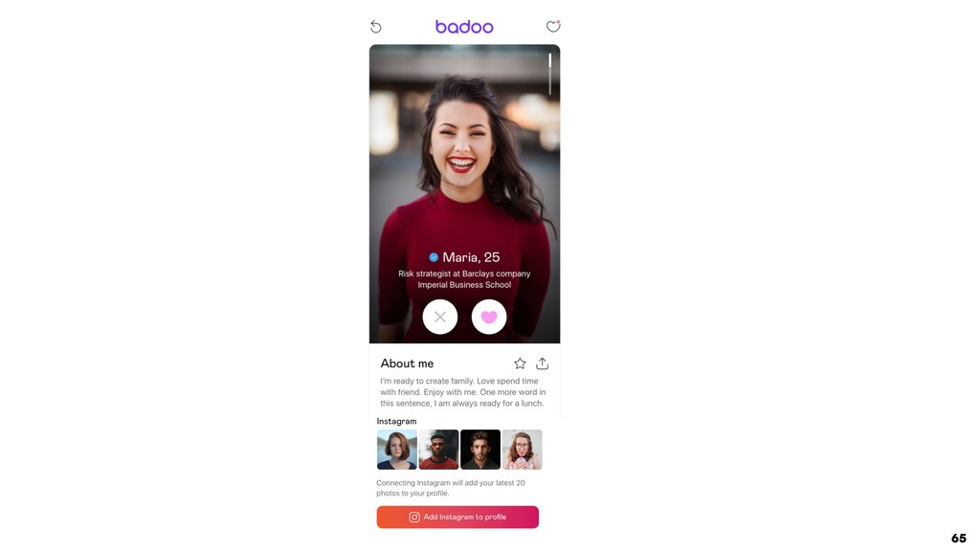
Task: Click the Instagram glyph in the gradient button
Action: coord(414,518)
